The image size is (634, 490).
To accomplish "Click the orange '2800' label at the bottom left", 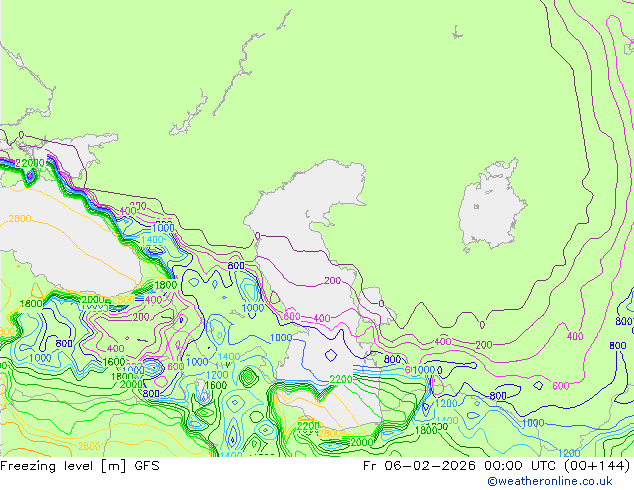I will click(89, 446).
